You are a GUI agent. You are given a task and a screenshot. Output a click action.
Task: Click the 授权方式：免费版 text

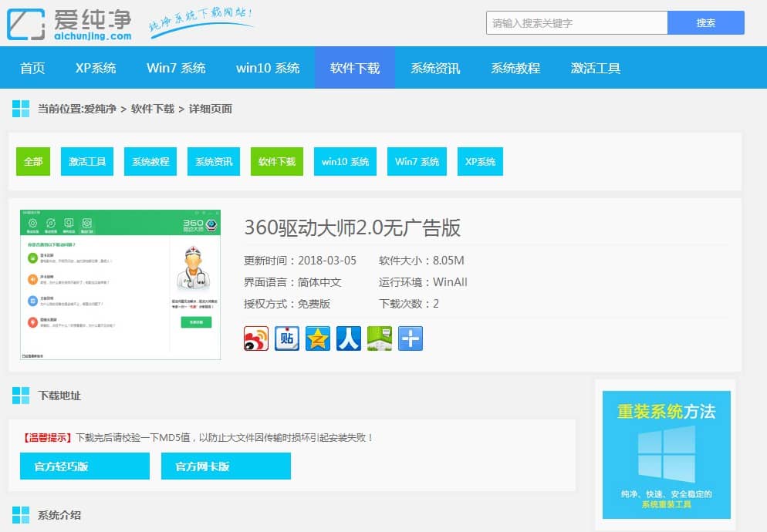point(287,304)
